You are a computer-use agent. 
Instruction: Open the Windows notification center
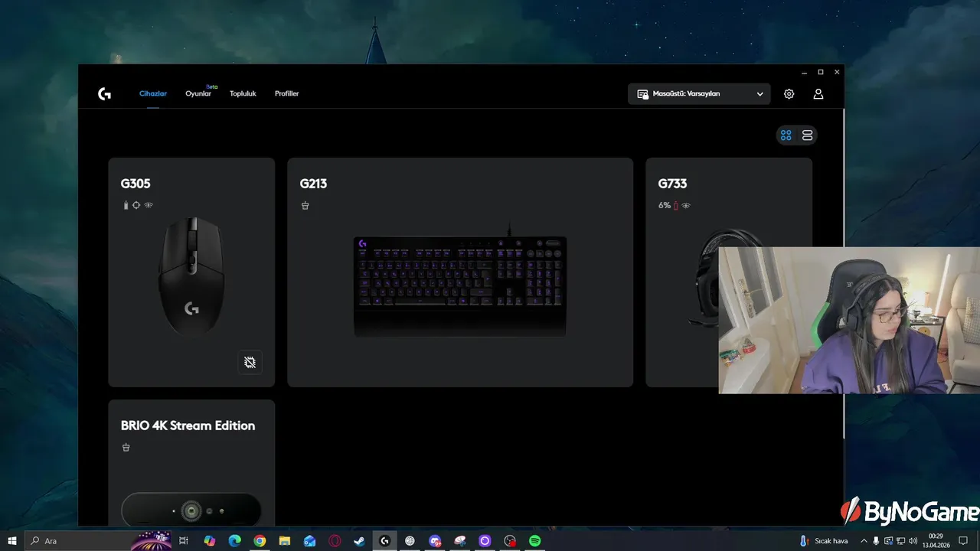pyautogui.click(x=963, y=541)
